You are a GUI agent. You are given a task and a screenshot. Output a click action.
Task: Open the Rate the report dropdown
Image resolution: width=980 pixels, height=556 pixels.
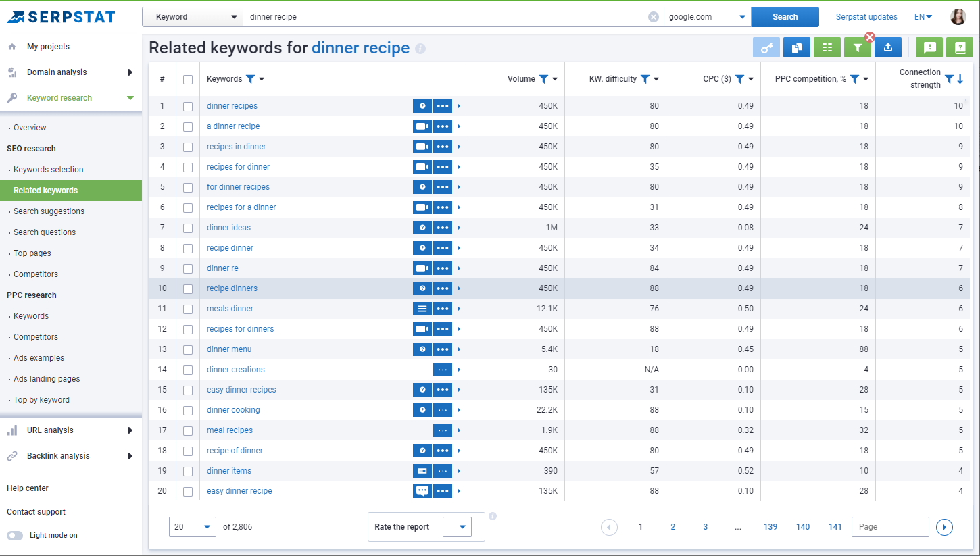pos(457,527)
